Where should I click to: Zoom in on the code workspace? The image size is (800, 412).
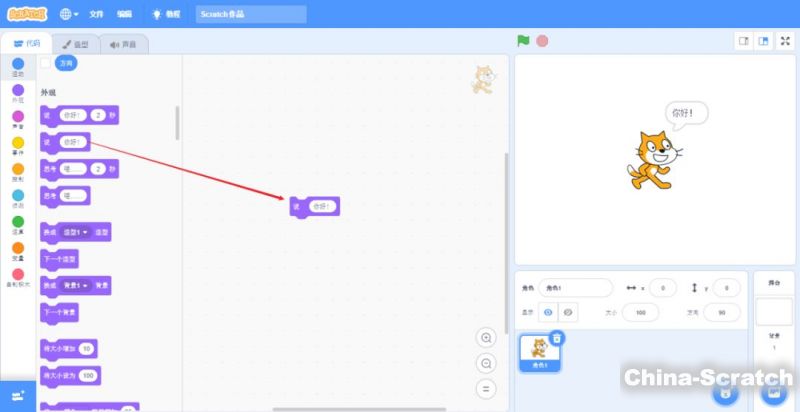point(486,338)
